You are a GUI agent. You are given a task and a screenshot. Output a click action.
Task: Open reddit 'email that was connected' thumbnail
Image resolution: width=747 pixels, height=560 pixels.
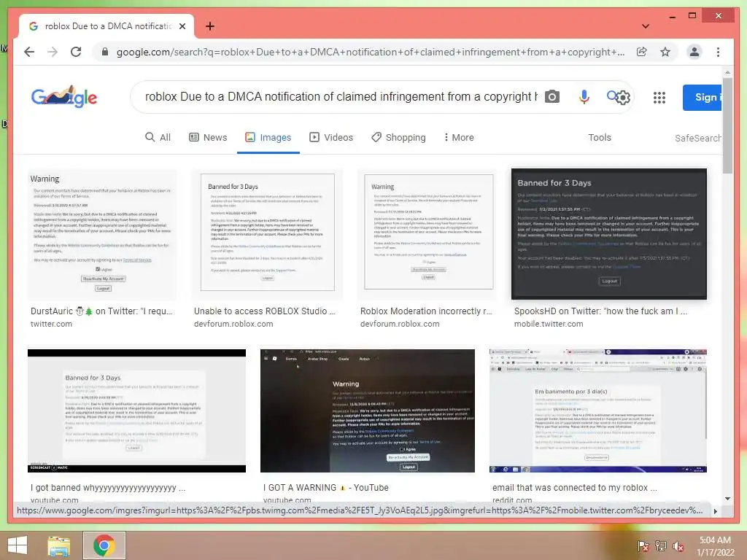pyautogui.click(x=598, y=411)
